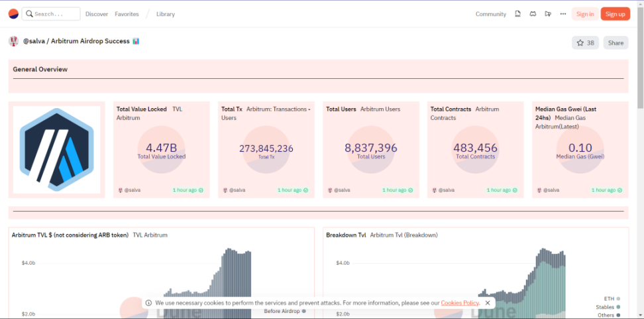Image resolution: width=644 pixels, height=319 pixels.
Task: Open the Favorites tab
Action: click(127, 14)
